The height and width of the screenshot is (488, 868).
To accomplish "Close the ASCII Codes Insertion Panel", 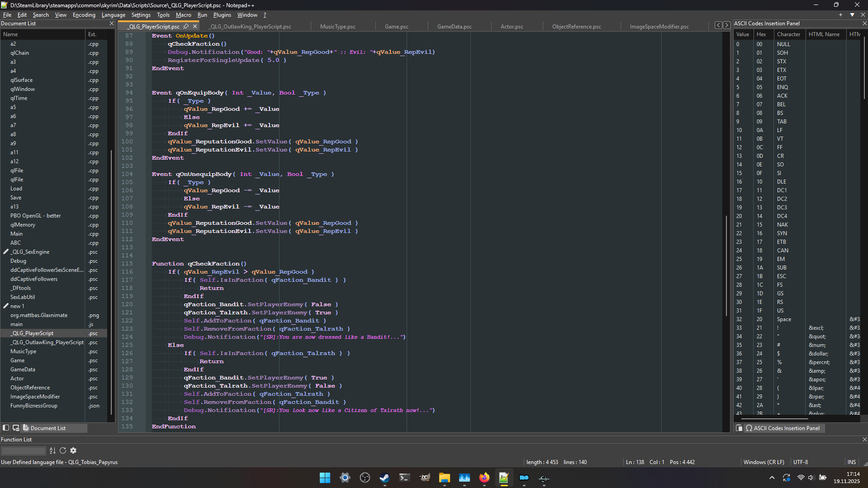I will click(864, 24).
